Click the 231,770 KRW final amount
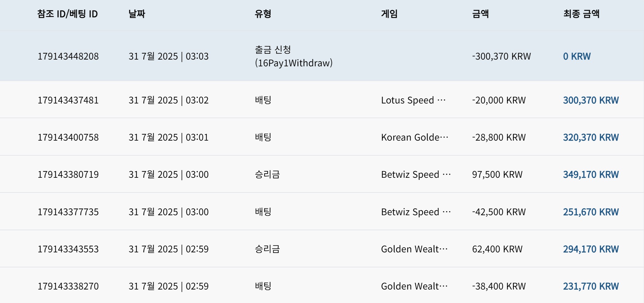Viewport: 644px width, 303px height. point(591,286)
